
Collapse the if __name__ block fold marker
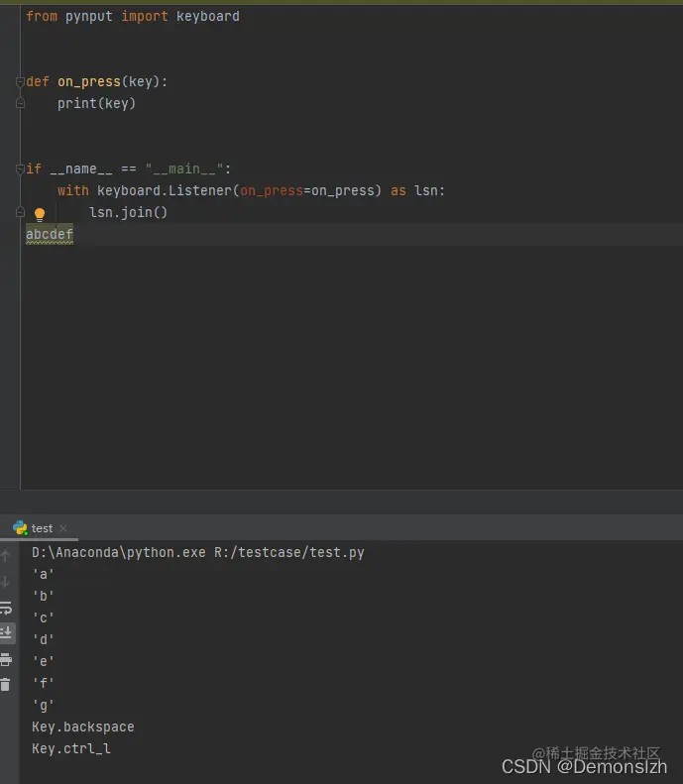point(20,169)
